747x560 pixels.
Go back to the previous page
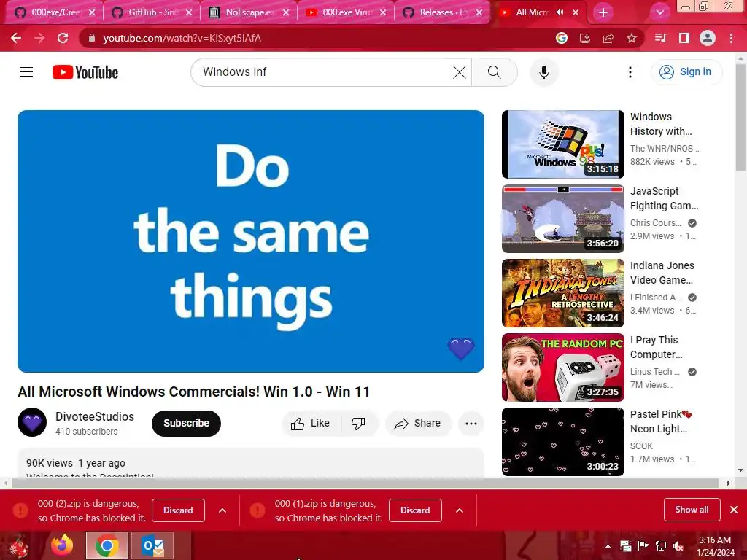[16, 38]
